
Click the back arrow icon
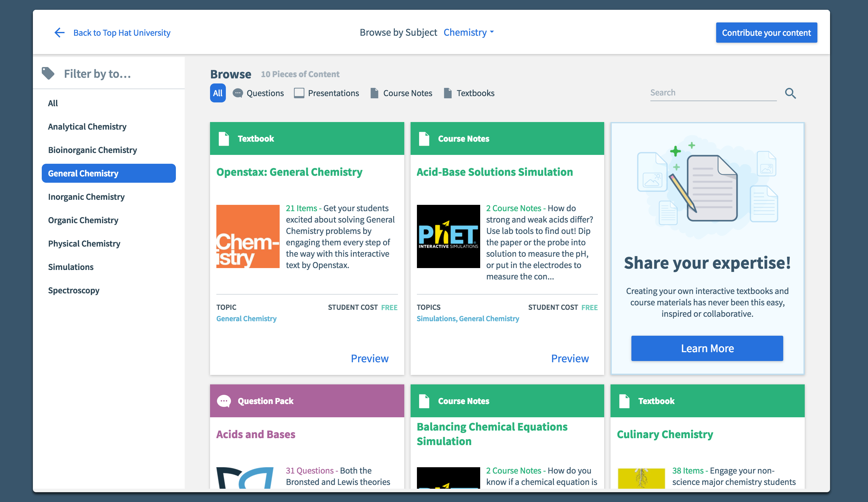point(59,33)
